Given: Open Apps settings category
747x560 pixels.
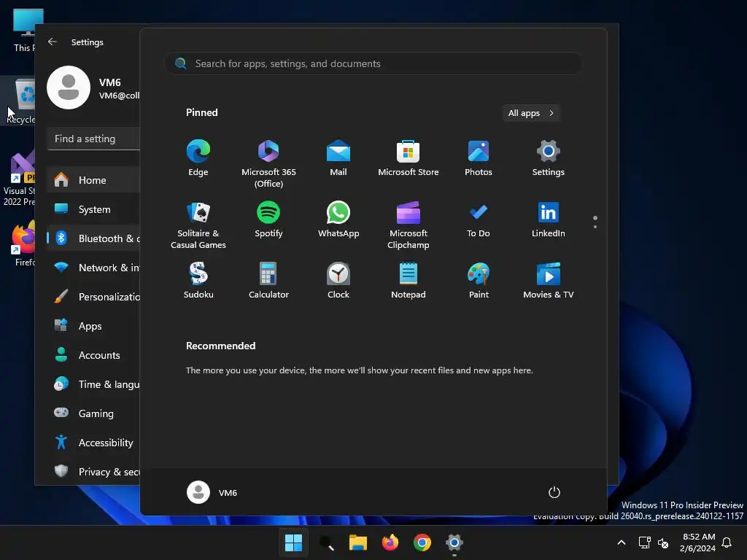Looking at the screenshot, I should [x=94, y=326].
